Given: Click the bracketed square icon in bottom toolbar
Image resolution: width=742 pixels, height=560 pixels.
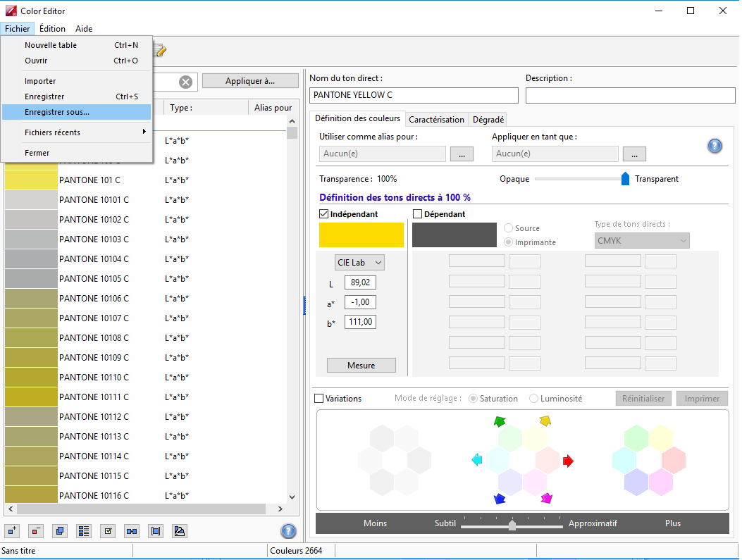Looking at the screenshot, I should pos(156,531).
